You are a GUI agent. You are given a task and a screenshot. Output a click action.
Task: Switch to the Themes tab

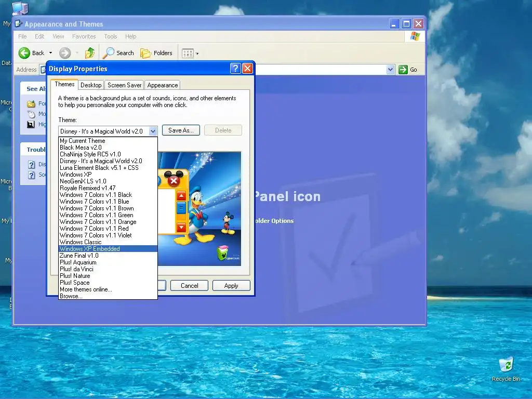click(x=64, y=84)
